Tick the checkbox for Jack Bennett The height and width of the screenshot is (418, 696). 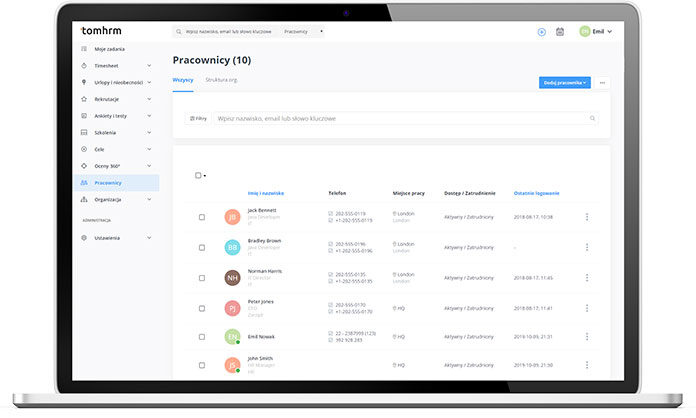tap(202, 217)
